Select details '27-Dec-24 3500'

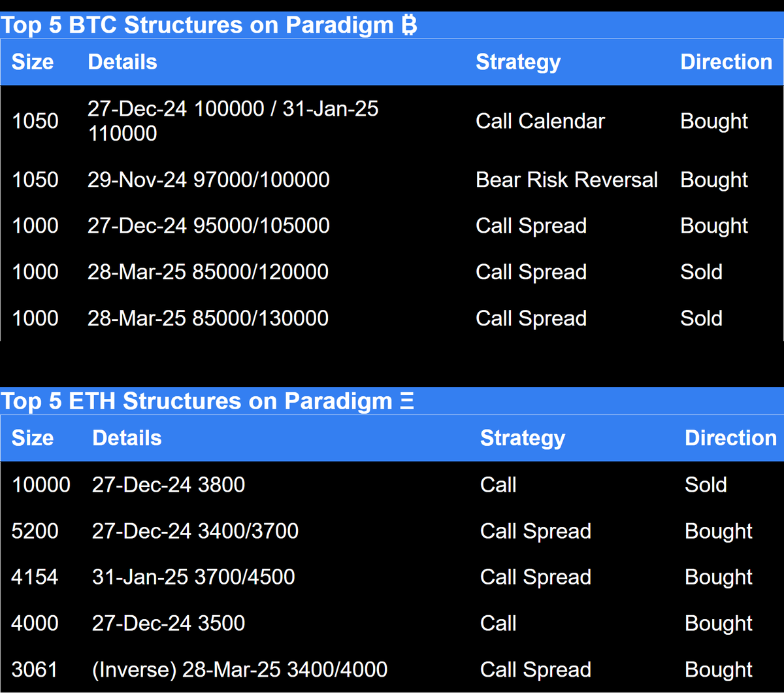coord(169,623)
